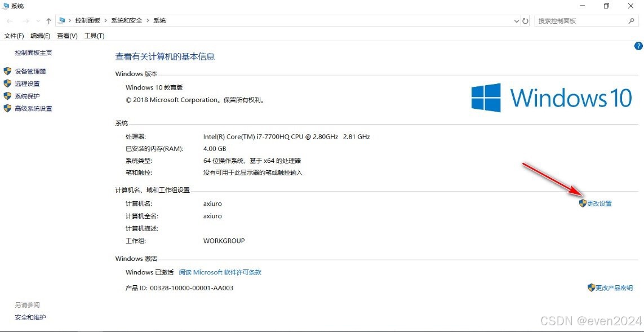Open the recent locations dropdown arrow
Image resolution: width=644 pixels, height=332 pixels.
pyautogui.click(x=38, y=21)
